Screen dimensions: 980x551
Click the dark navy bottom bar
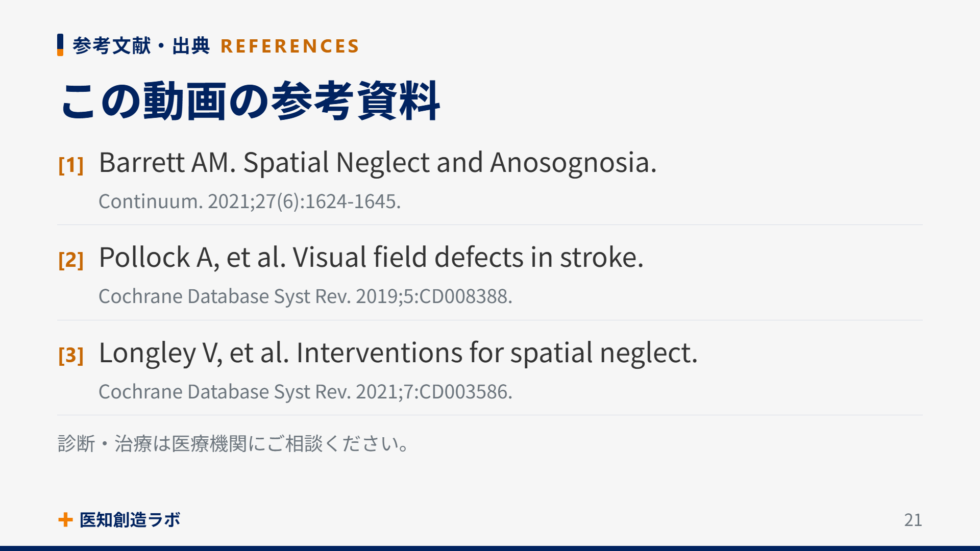490,548
